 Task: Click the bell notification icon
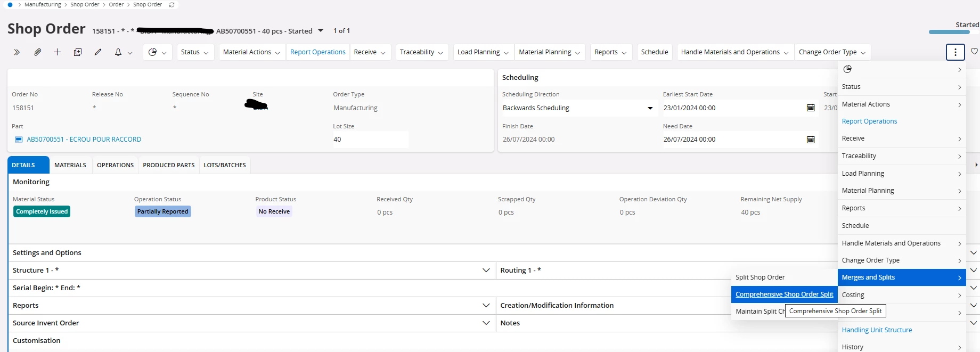(x=118, y=52)
